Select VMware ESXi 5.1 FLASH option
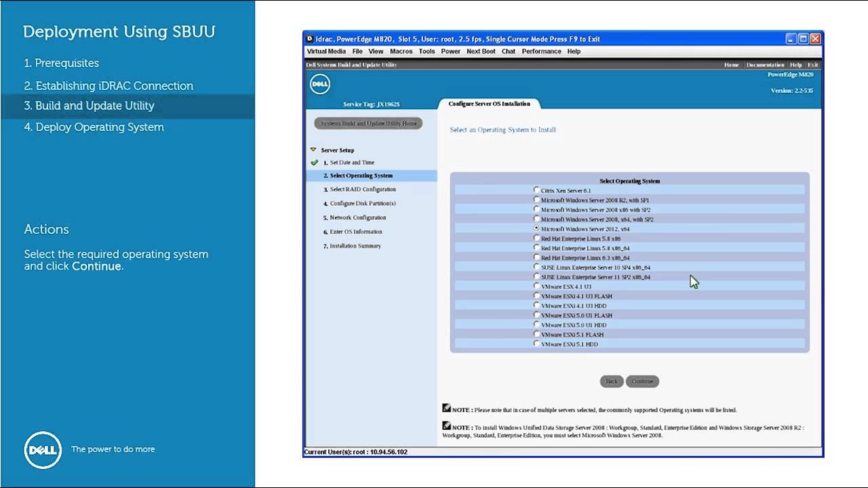868x488 pixels. point(537,334)
